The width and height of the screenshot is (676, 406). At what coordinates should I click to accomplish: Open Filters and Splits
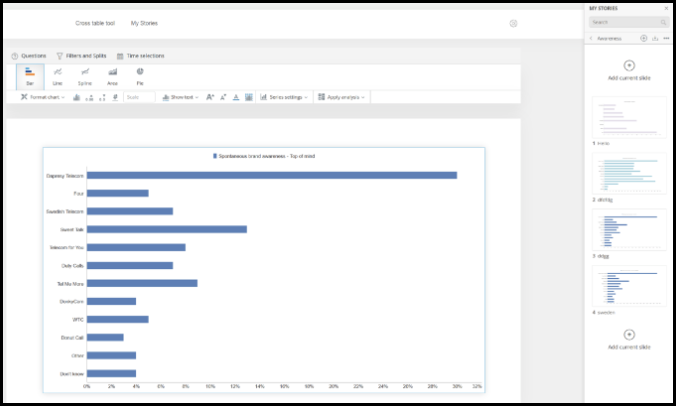click(81, 56)
